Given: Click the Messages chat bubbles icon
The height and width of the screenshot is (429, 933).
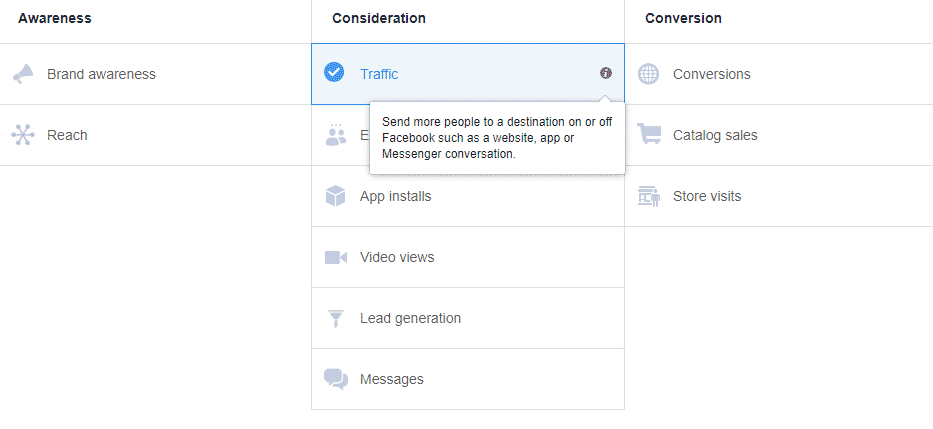Looking at the screenshot, I should tap(336, 379).
